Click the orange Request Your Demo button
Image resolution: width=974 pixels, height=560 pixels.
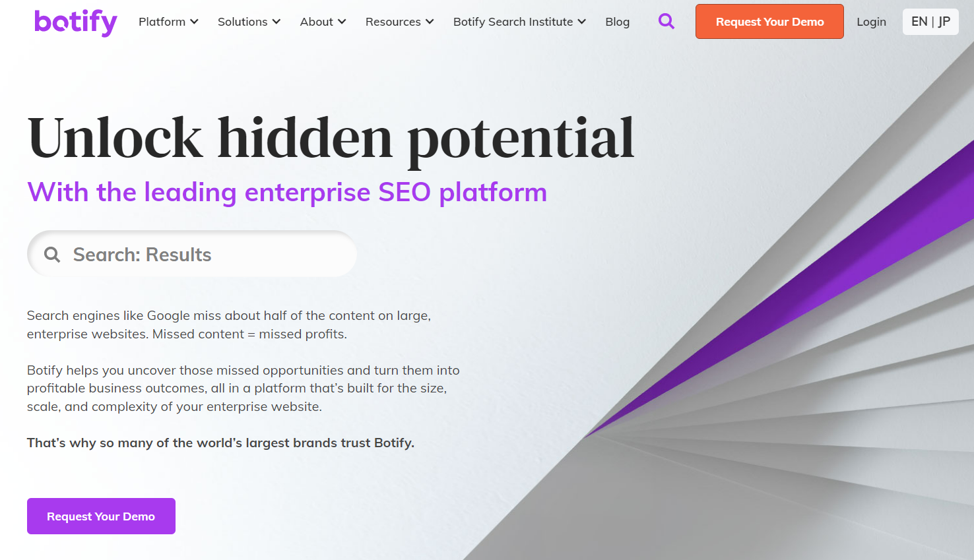[769, 21]
